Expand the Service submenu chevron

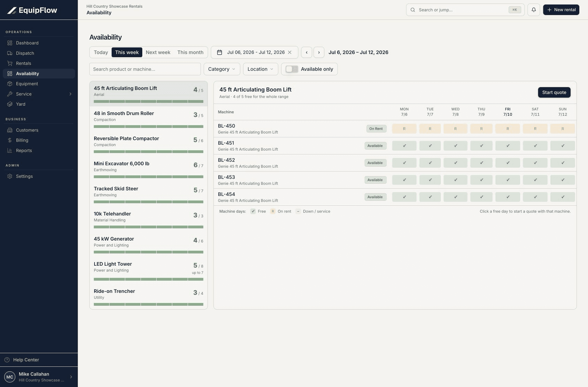pos(70,94)
